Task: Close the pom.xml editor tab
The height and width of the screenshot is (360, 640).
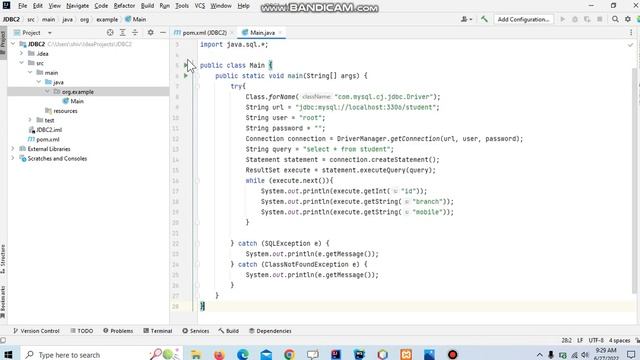Action: coord(232,32)
